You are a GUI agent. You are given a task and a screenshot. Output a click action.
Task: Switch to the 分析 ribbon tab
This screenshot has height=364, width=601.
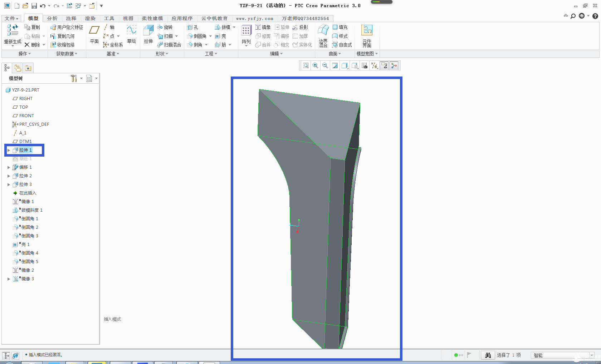pyautogui.click(x=52, y=18)
